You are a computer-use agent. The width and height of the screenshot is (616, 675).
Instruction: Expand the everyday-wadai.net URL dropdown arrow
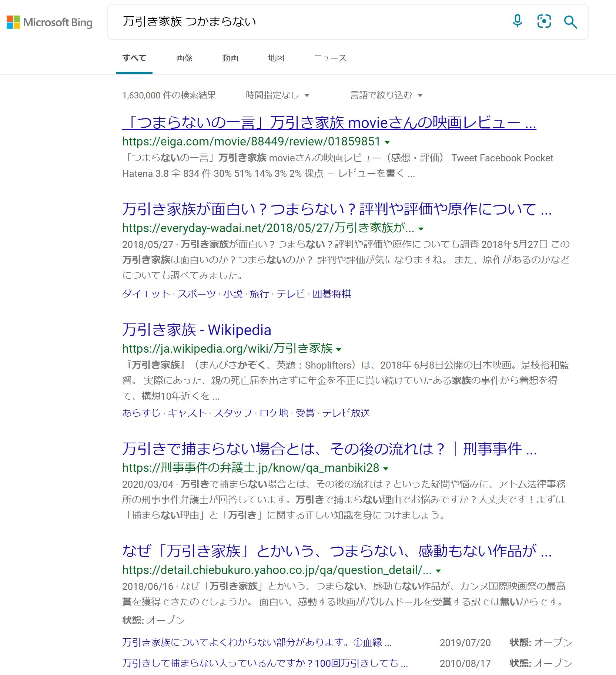tap(421, 229)
